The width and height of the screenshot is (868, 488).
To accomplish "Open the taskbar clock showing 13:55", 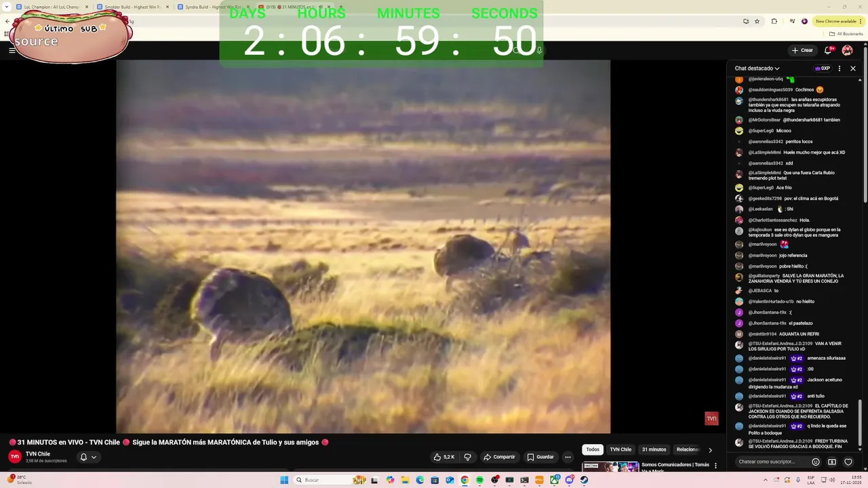I will tap(851, 480).
